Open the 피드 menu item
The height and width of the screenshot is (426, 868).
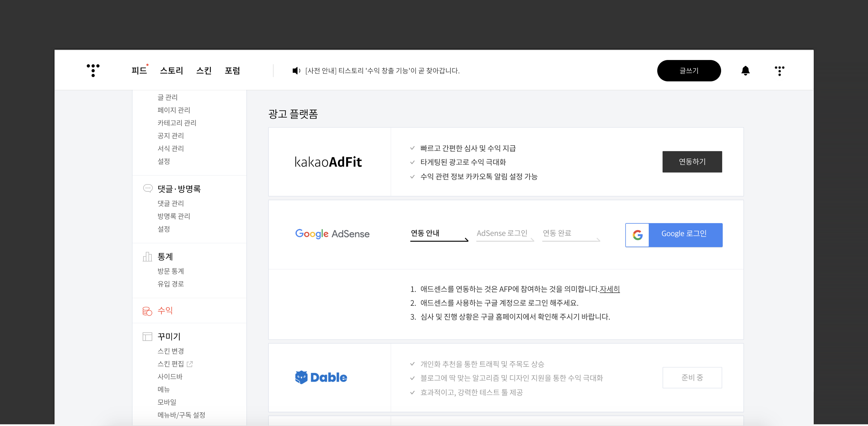[139, 70]
